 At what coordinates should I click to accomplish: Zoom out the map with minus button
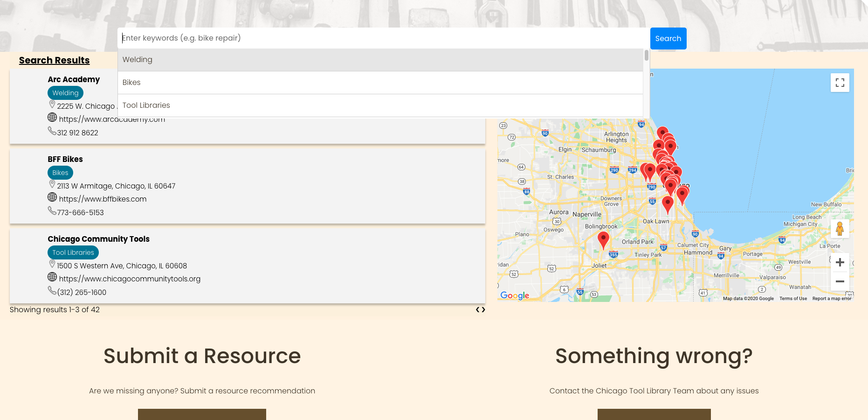pos(840,281)
